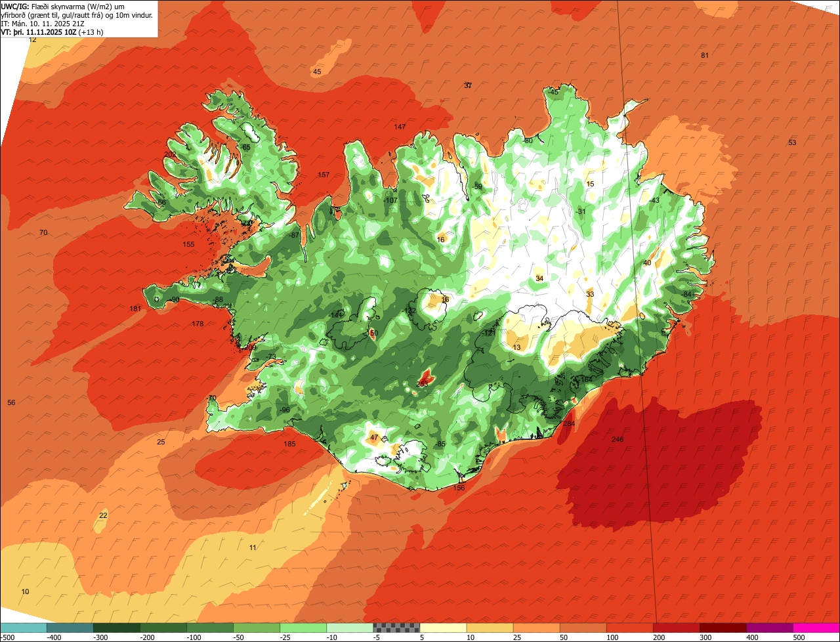Viewport: 840px width, 642px height.
Task: Click the '157' value in the northwest bay
Action: coord(324,175)
